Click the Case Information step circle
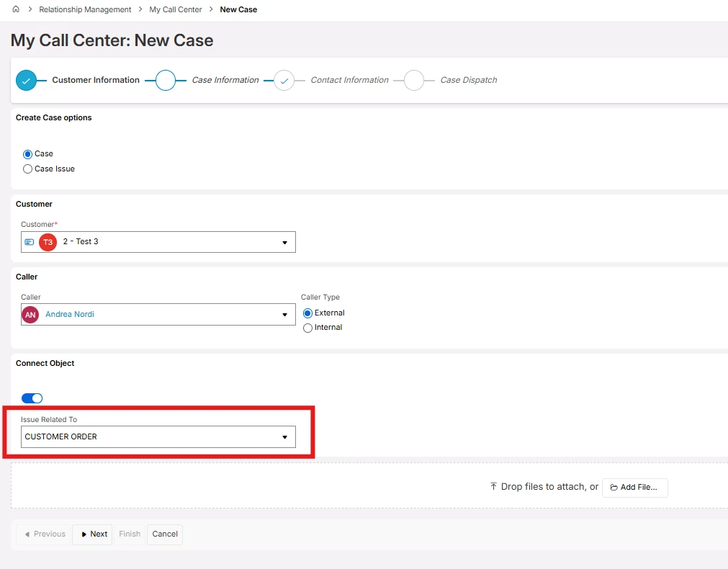This screenshot has width=728, height=569. tap(166, 81)
